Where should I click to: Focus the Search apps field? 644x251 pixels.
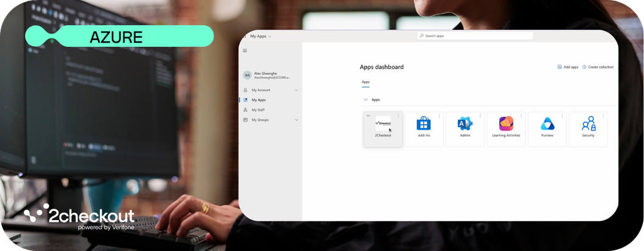coord(475,36)
